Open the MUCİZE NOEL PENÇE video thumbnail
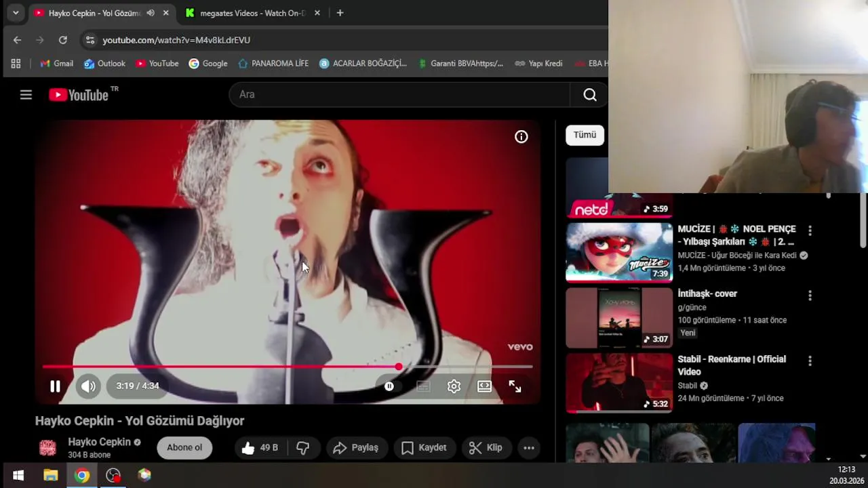Screen dimensions: 868x488 (619, 252)
